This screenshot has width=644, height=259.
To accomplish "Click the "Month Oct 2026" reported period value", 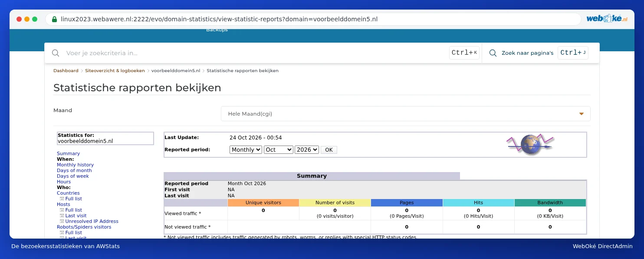I will click(247, 184).
